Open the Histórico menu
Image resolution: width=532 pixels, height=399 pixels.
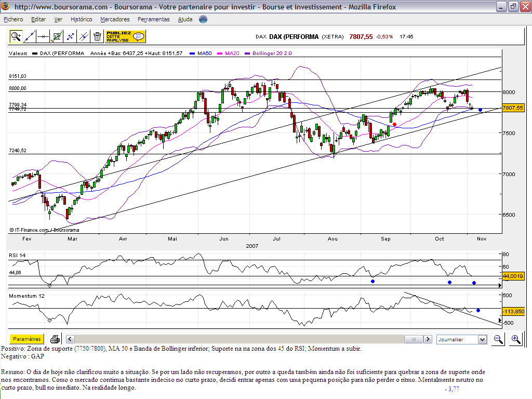[x=81, y=19]
